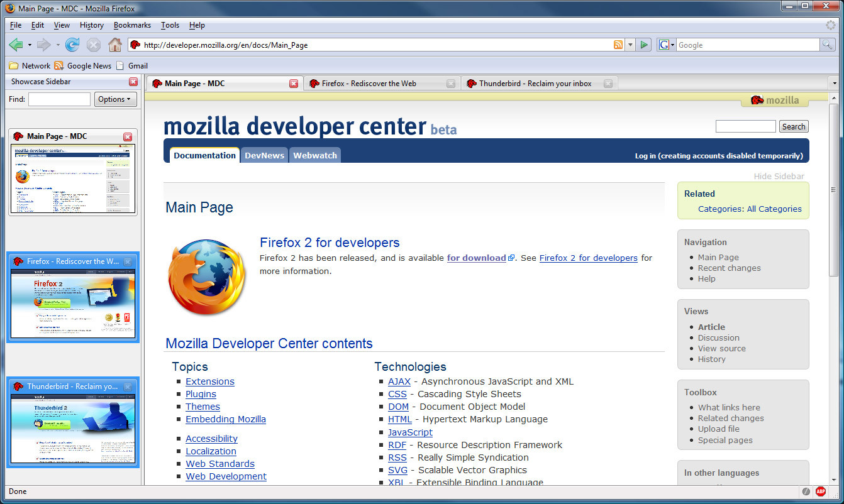Open Adblock Plus icon in status bar
The image size is (844, 504).
[821, 491]
